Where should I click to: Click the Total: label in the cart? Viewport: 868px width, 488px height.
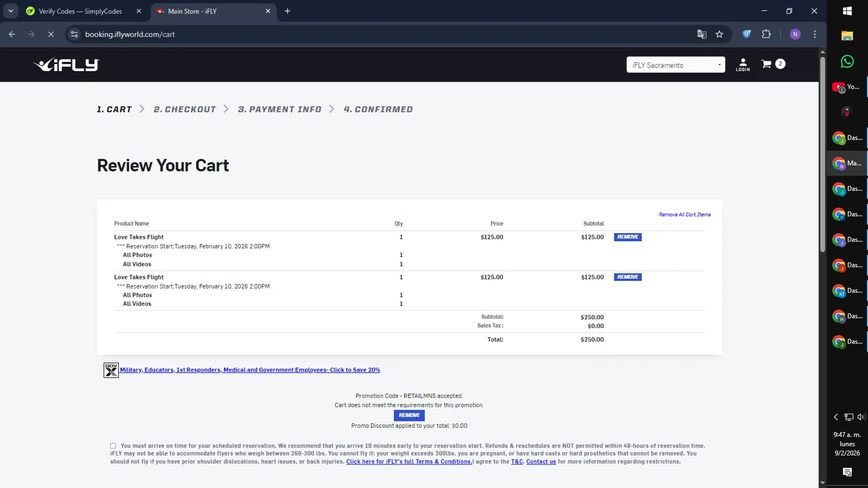[495, 339]
